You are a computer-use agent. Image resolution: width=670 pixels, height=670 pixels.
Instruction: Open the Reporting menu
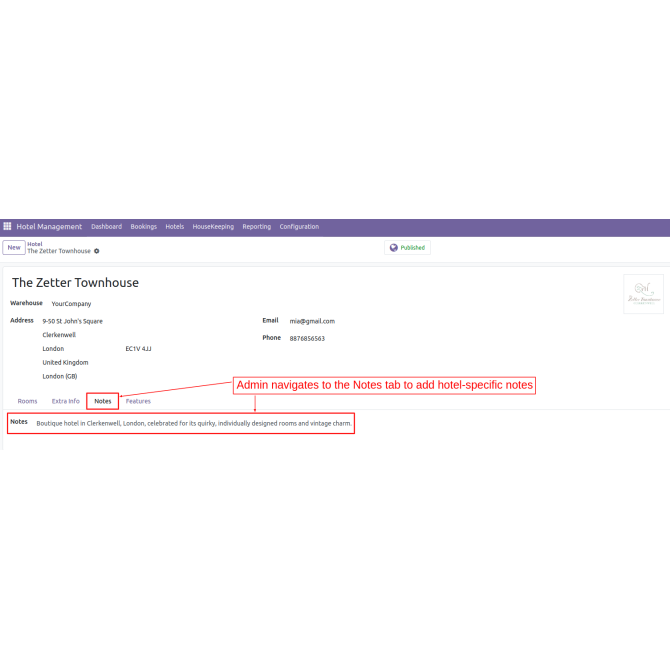257,226
